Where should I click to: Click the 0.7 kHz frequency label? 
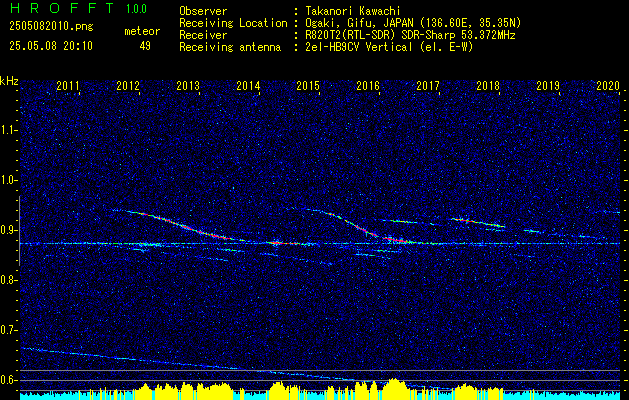click(x=8, y=330)
